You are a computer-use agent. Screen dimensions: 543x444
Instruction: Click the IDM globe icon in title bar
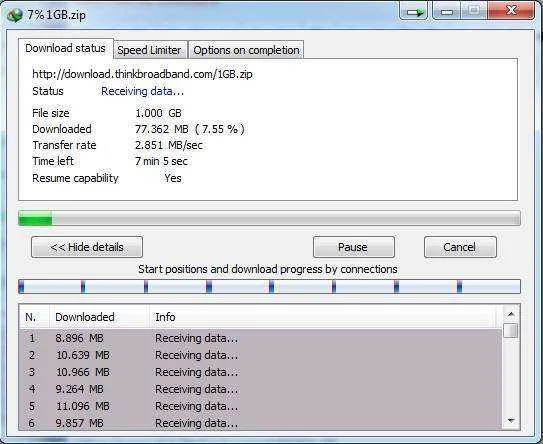(14, 15)
